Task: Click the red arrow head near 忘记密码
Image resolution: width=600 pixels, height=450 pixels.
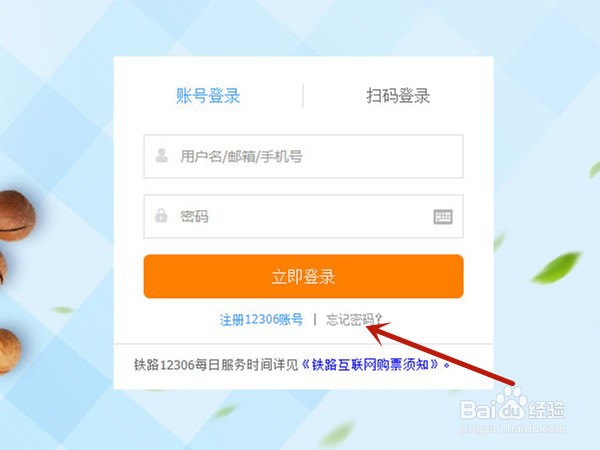Action: (377, 331)
